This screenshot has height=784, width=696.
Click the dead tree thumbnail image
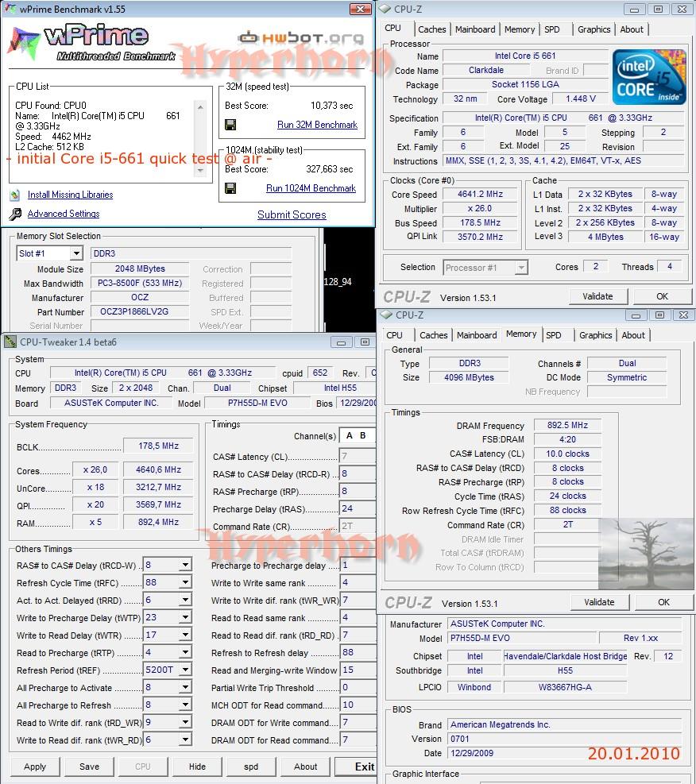click(645, 554)
